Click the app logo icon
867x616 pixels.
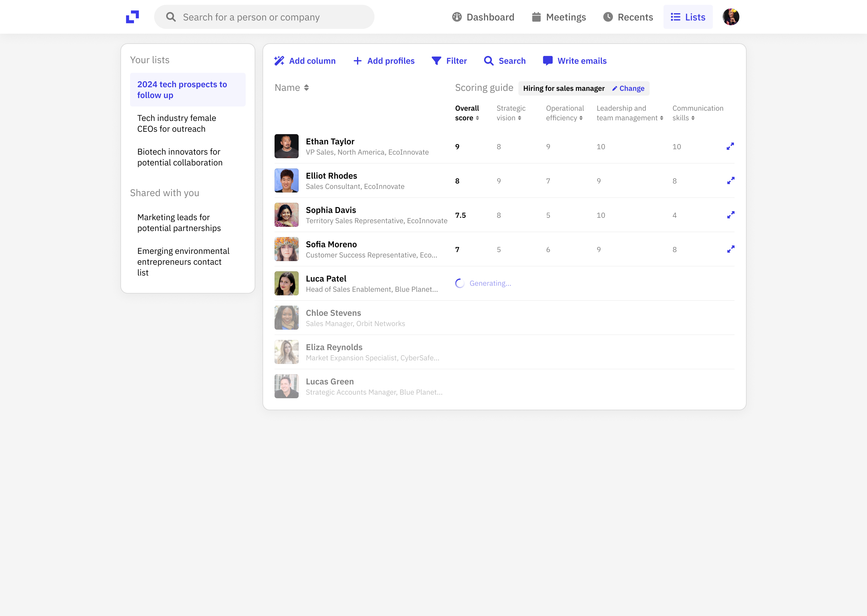[132, 17]
